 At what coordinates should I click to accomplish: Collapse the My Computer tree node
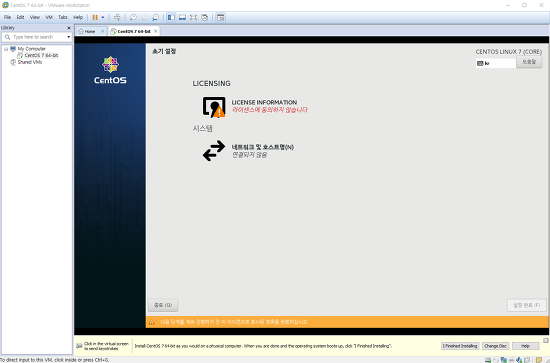6,49
